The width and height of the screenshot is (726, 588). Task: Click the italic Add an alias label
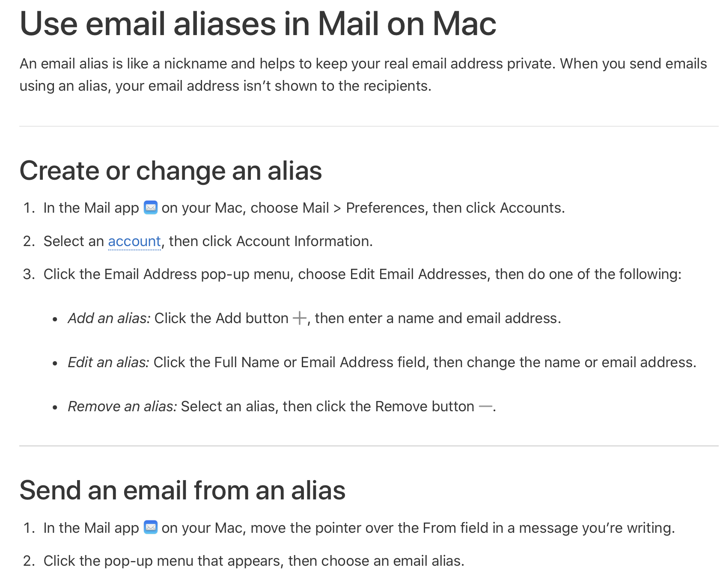coord(109,318)
